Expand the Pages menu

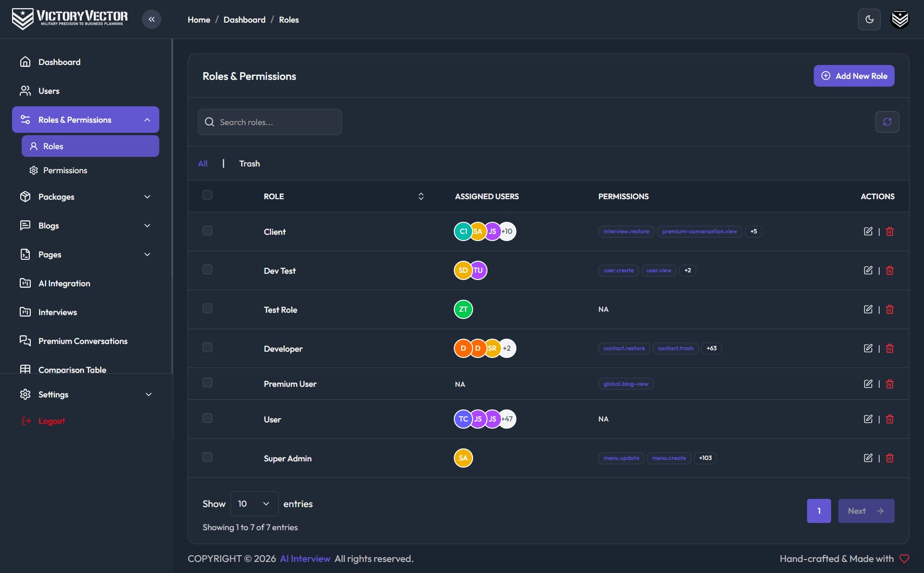86,255
